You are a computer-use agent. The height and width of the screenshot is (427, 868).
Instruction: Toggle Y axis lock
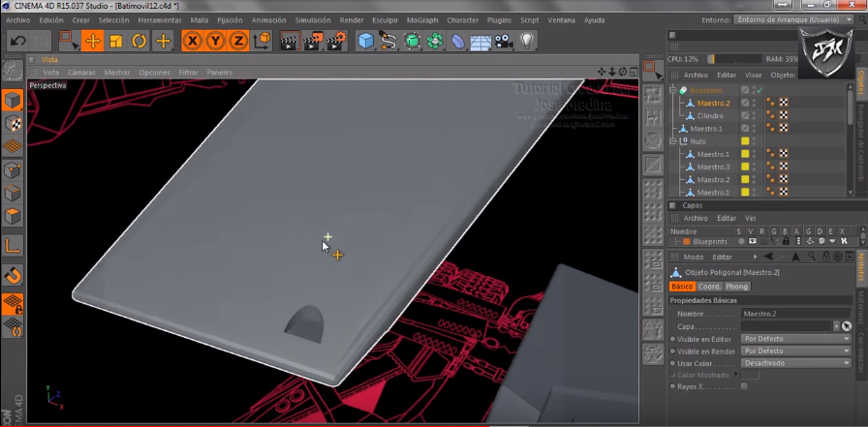click(x=215, y=41)
